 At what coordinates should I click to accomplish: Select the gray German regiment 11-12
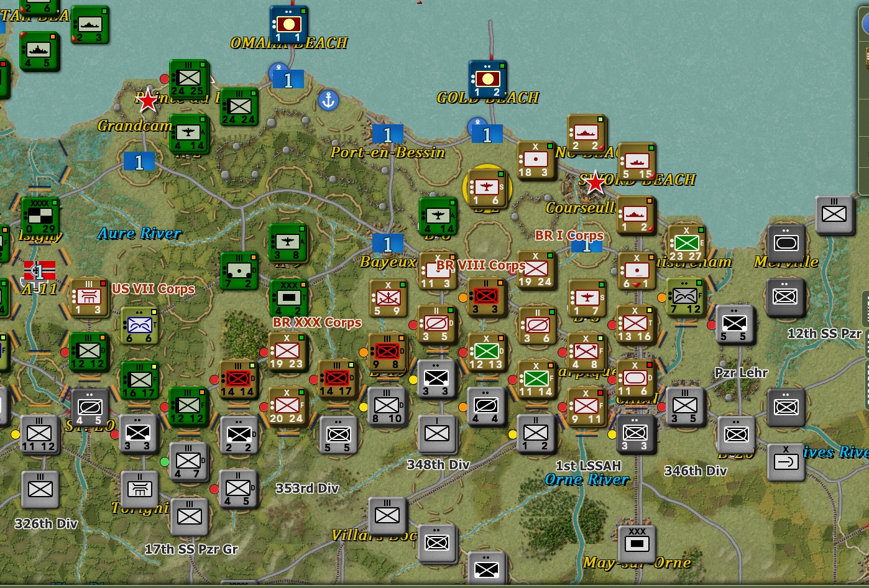click(40, 434)
